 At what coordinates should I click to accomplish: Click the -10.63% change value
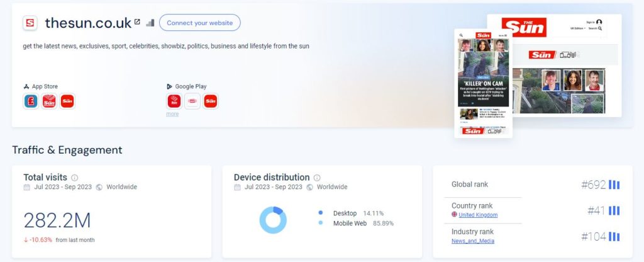pyautogui.click(x=38, y=240)
